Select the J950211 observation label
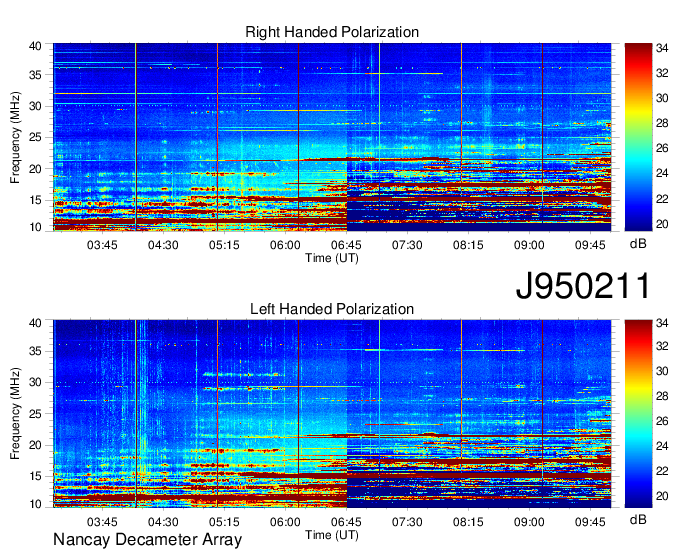 pyautogui.click(x=583, y=286)
